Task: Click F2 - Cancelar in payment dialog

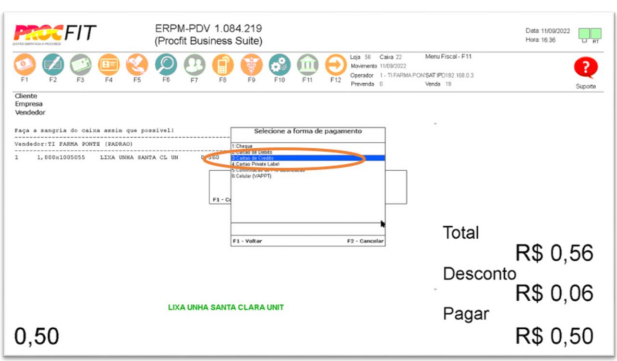Action: tap(365, 241)
